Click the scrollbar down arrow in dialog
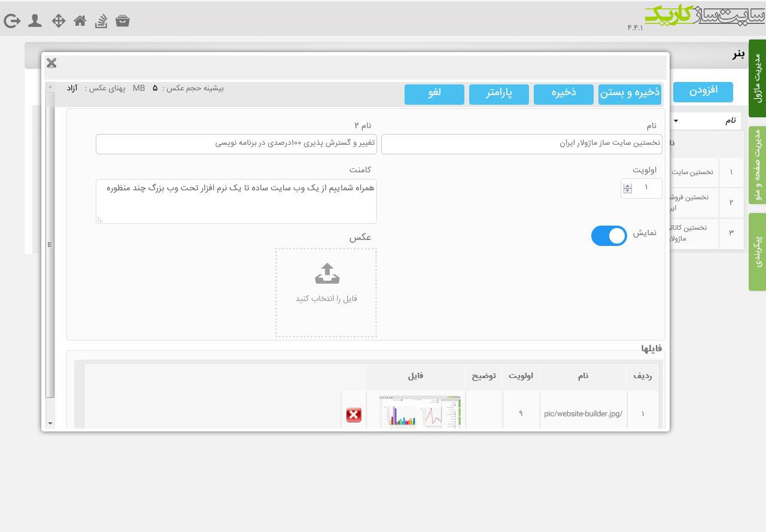Viewport: 766px width, 532px height. pos(50,423)
